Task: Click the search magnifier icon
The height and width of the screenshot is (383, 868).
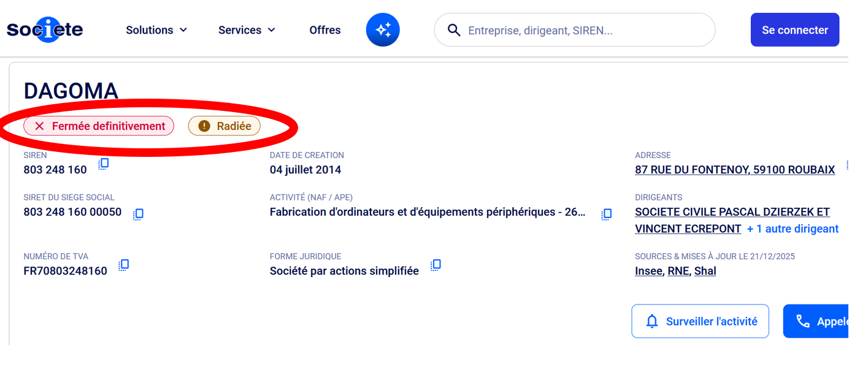Action: click(454, 30)
